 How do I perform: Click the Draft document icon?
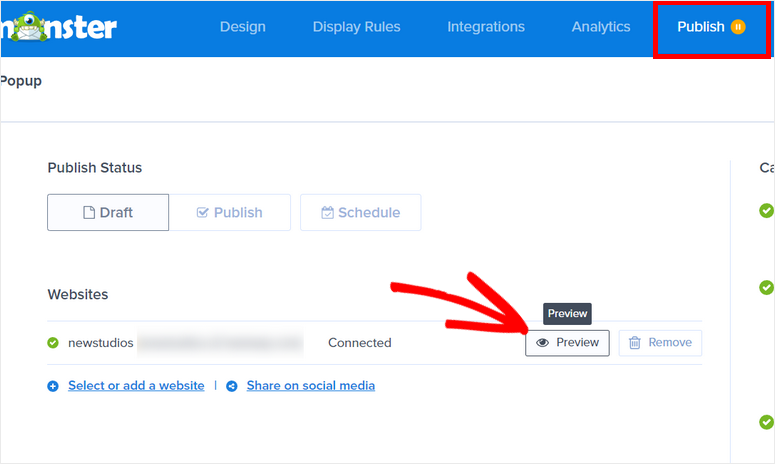tap(89, 212)
